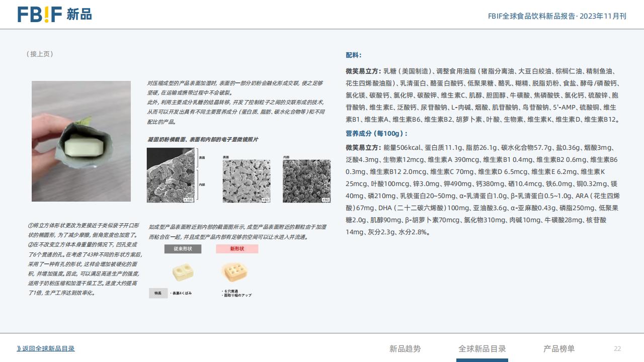The height and width of the screenshot is (362, 644).
Task: Click the gray 従来形状 label
Action: pyautogui.click(x=183, y=249)
